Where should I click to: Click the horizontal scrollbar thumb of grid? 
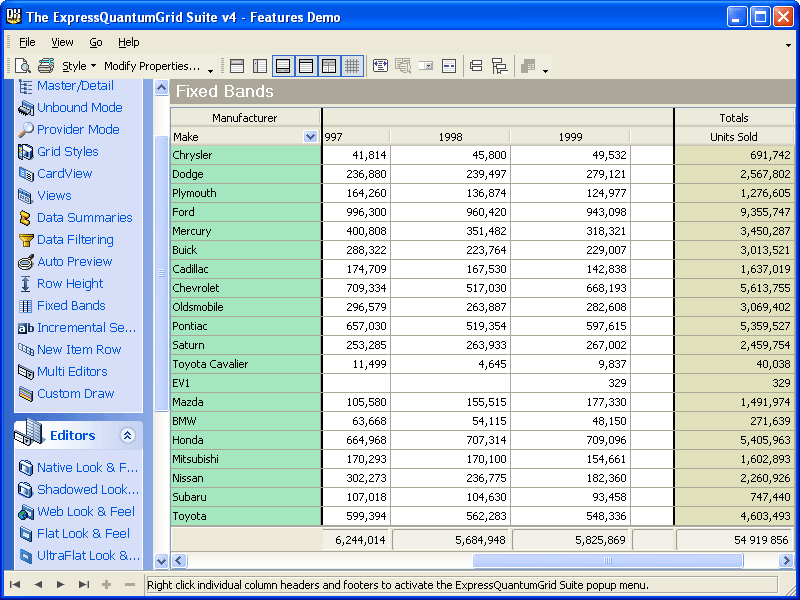[608, 561]
